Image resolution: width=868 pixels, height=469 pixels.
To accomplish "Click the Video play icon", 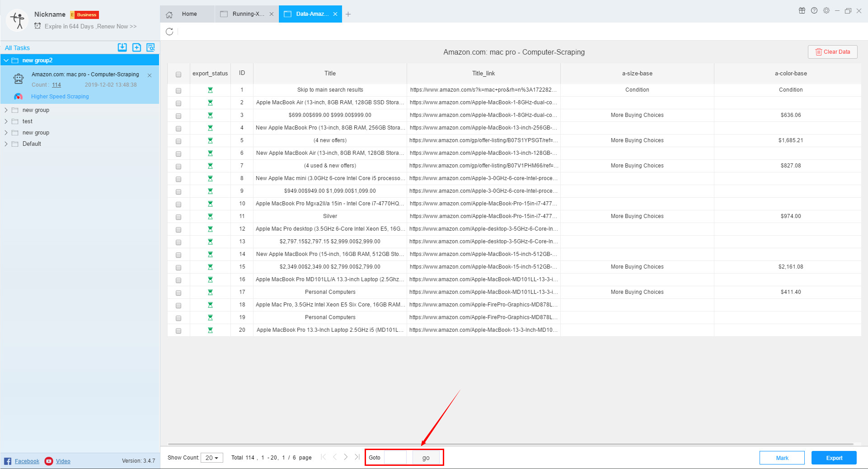I will [x=49, y=461].
